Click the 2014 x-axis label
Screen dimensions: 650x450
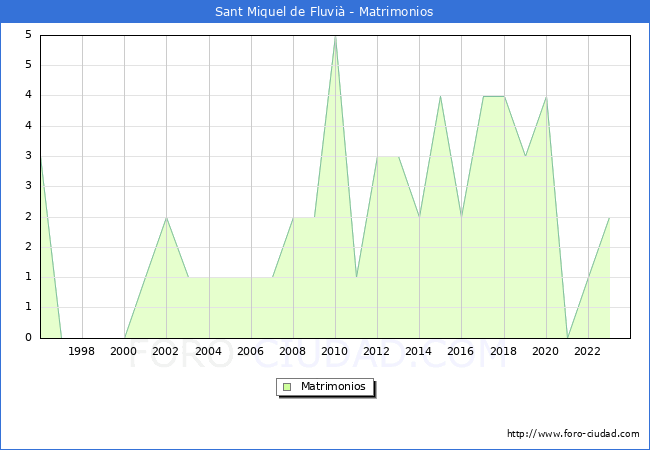pyautogui.click(x=419, y=351)
